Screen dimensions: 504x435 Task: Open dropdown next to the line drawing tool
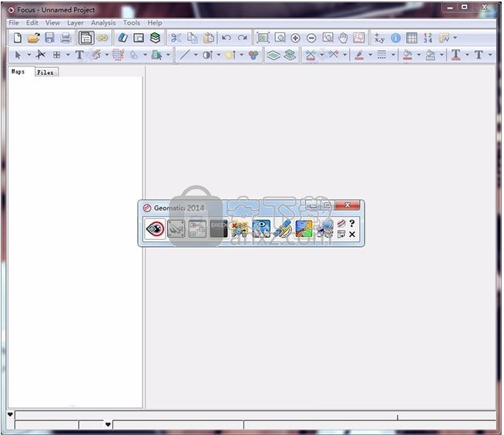click(x=196, y=55)
